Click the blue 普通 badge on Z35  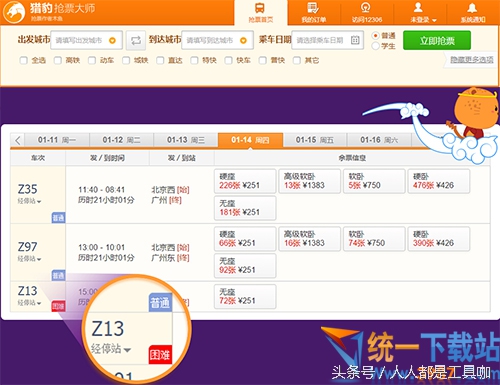coord(58,218)
